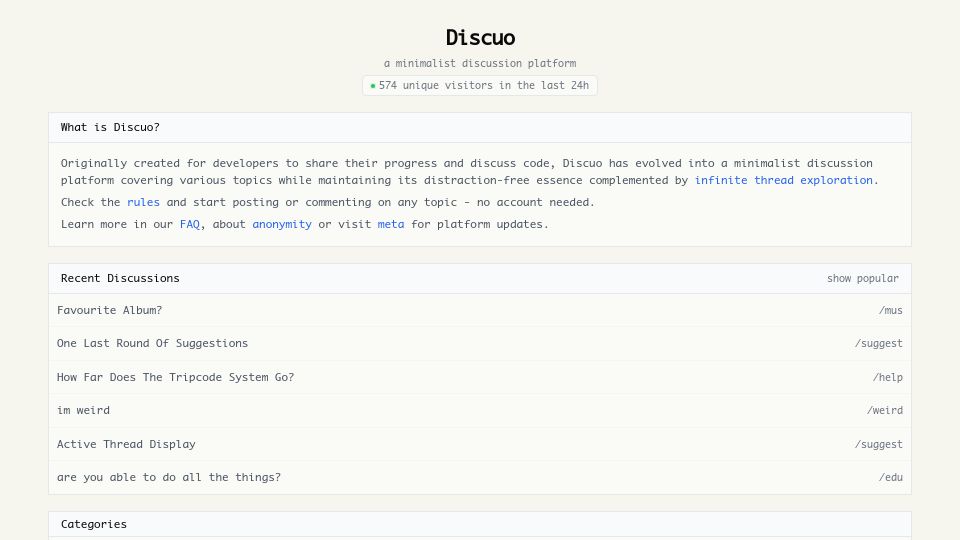Select the /help category tag

point(887,377)
